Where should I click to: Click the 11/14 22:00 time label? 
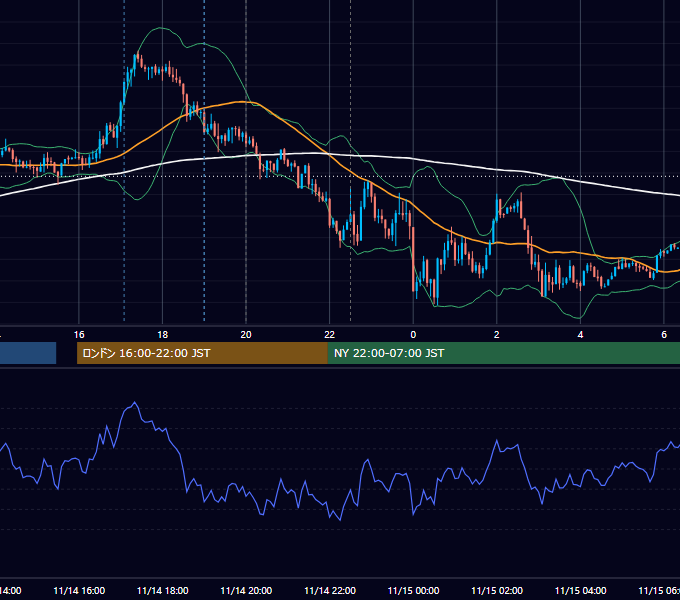tap(330, 591)
